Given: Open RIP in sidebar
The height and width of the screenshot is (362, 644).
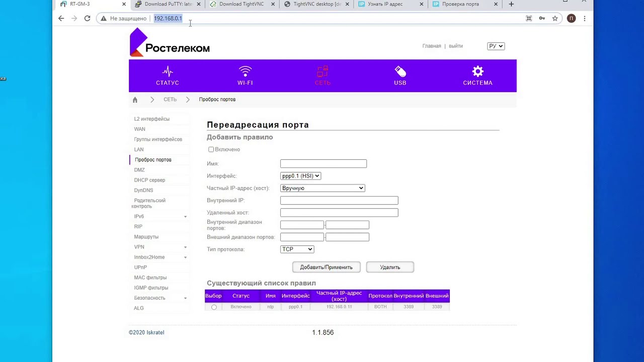Looking at the screenshot, I should point(138,227).
